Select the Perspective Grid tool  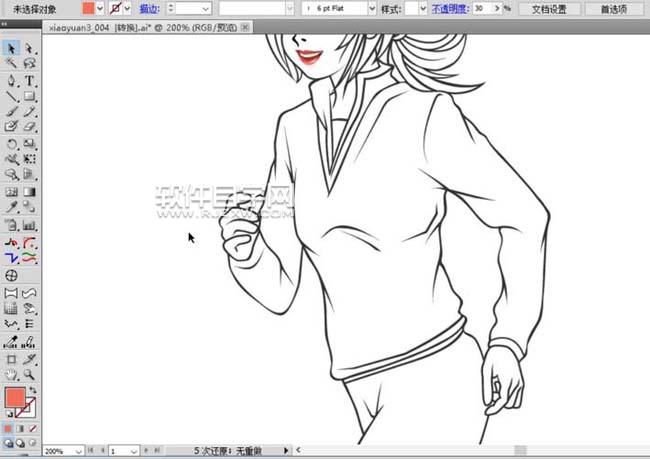29,174
